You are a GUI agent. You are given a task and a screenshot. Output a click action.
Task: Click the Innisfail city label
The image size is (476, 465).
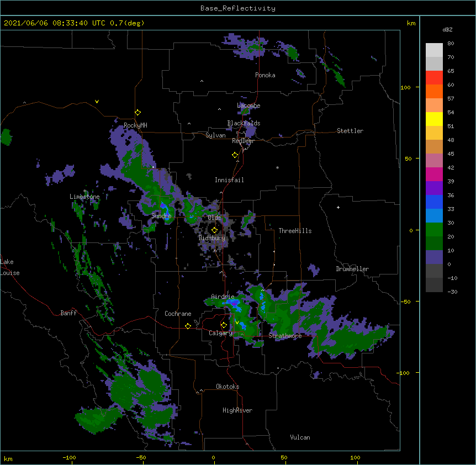[229, 180]
